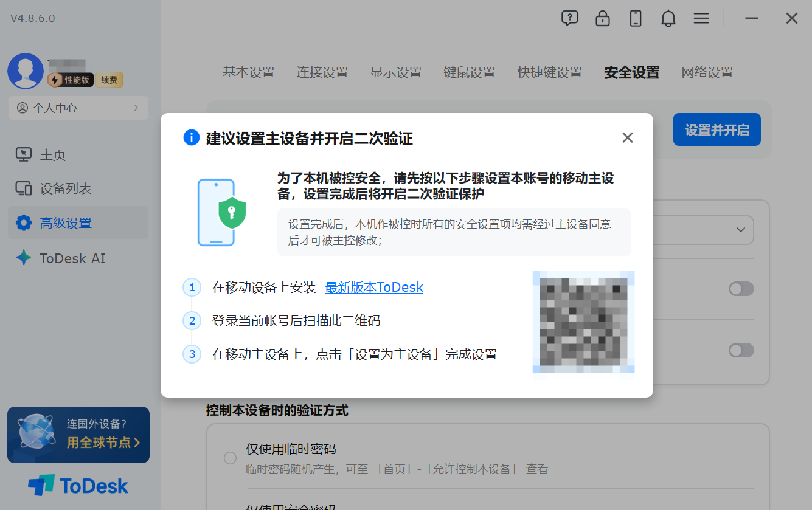Viewport: 812px width, 510px height.
Task: Click the ToDesk logo at bottom left
Action: (x=78, y=486)
